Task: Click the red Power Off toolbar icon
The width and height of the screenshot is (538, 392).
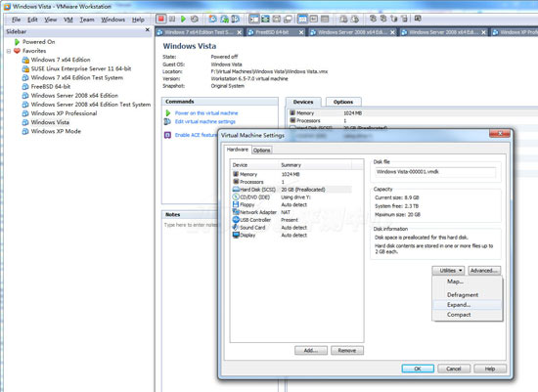Action: (x=161, y=19)
